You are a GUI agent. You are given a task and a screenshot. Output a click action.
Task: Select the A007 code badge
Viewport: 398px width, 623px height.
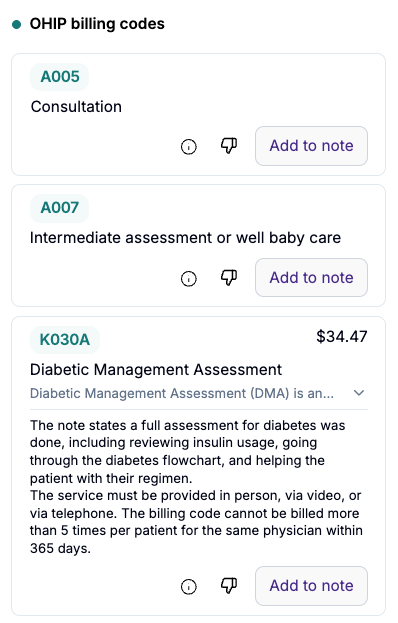click(60, 208)
